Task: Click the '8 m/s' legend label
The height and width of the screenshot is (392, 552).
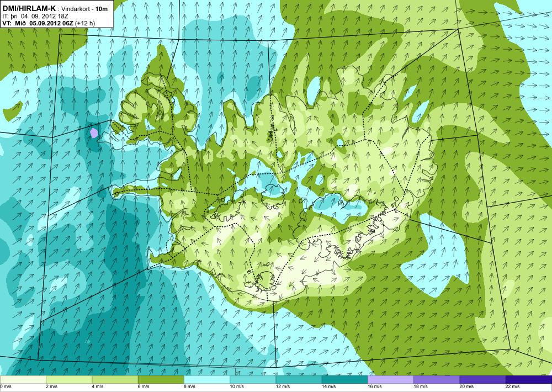Action: [x=190, y=386]
